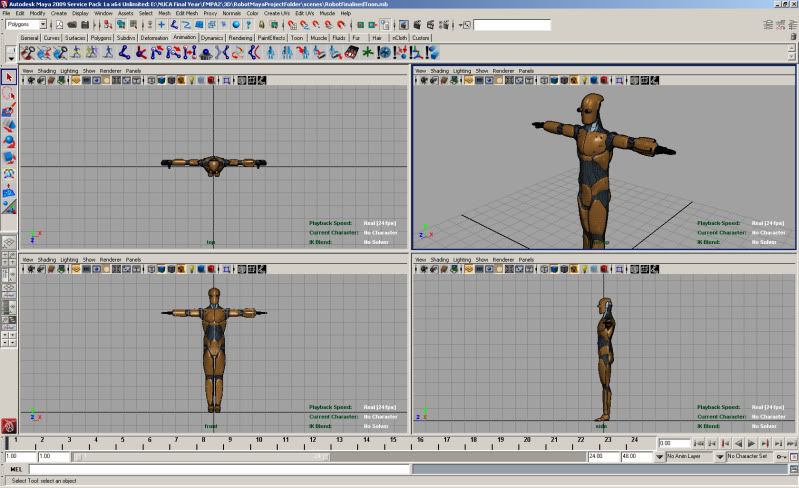Screen dimensions: 799x488
Task: Open the Polygons menu set dropdown
Action: [x=27, y=24]
